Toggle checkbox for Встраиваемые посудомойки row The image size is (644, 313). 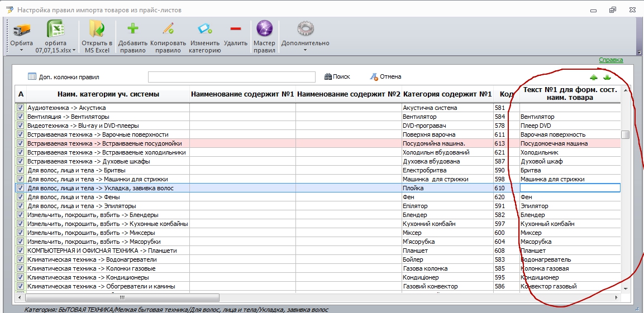coord(21,143)
